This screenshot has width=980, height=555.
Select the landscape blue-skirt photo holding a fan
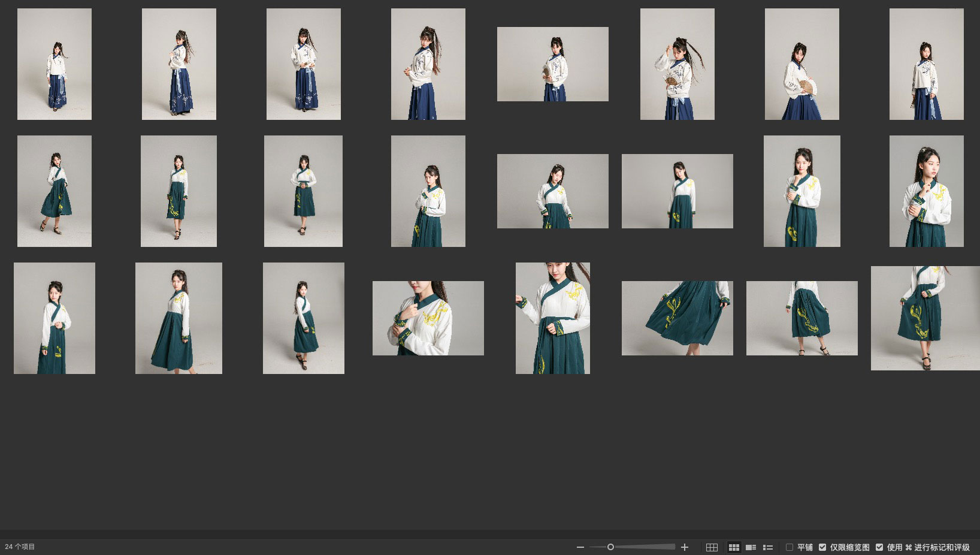(x=552, y=64)
